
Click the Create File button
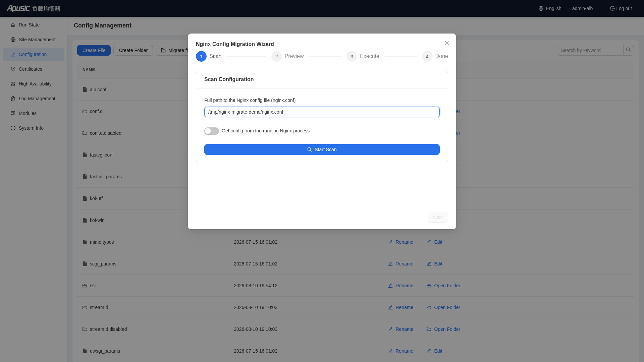[x=94, y=50]
